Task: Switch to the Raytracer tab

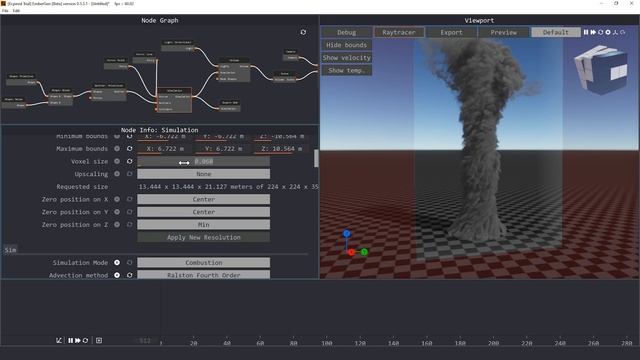Action: 399,32
